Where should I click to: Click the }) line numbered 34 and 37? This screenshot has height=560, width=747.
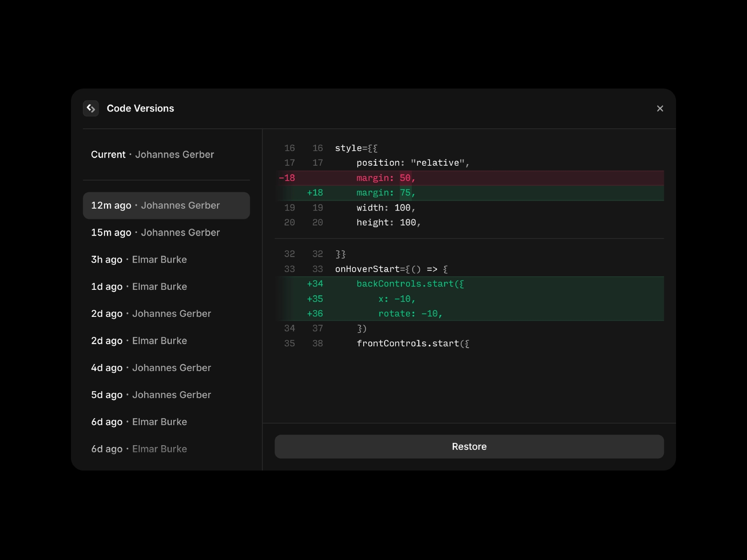pos(469,329)
